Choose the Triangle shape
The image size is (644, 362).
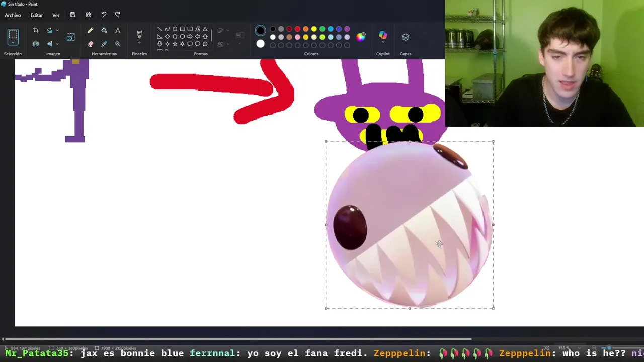point(205,29)
